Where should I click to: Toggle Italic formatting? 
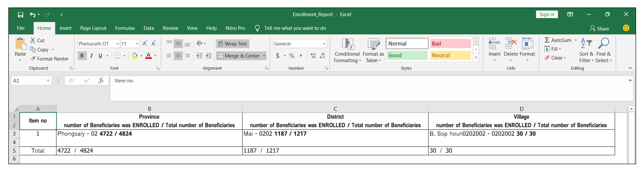91,56
